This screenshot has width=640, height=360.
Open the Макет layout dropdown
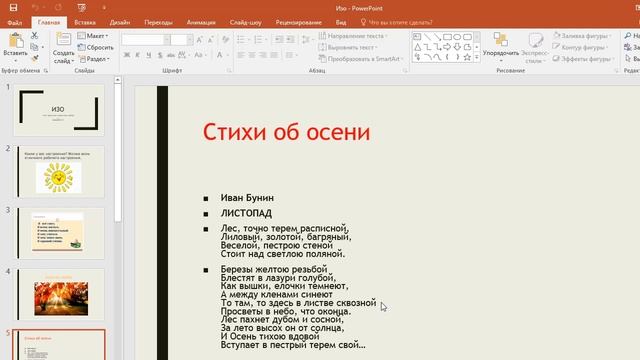[x=93, y=36]
